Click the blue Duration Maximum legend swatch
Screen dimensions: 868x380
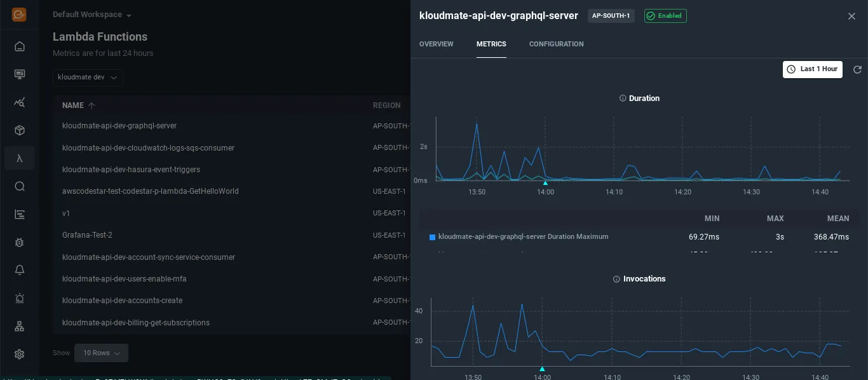(433, 237)
